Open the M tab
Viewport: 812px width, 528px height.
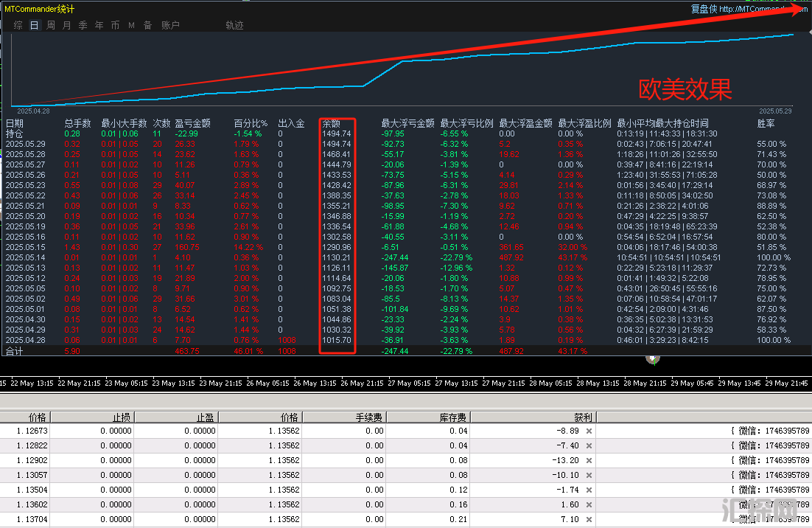(x=132, y=25)
